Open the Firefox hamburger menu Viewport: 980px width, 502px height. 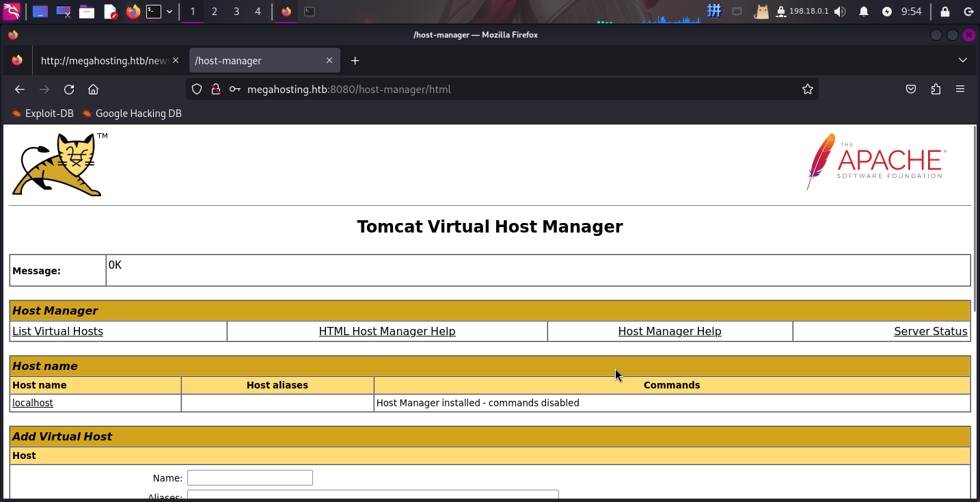[x=960, y=90]
